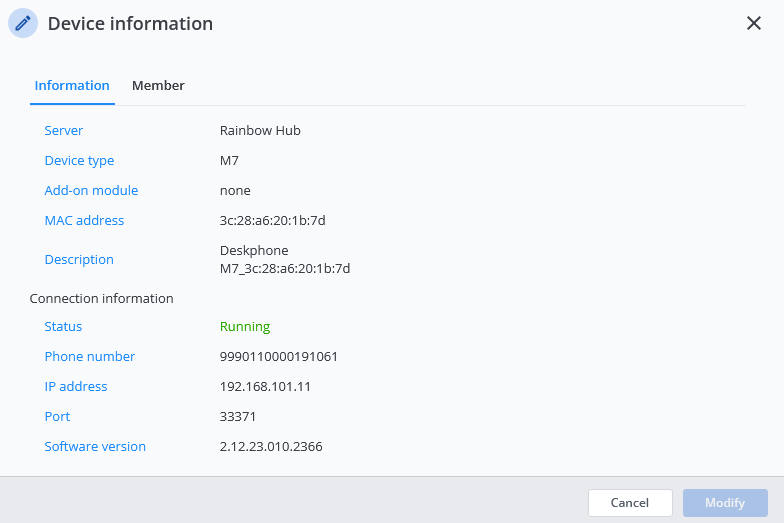Click the Software version label
The width and height of the screenshot is (784, 523).
click(x=95, y=447)
